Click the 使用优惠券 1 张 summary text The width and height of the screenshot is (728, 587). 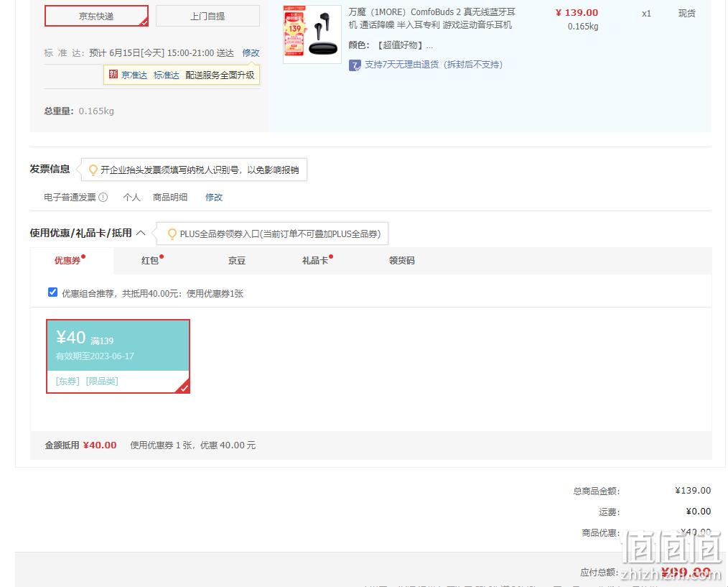click(x=192, y=445)
